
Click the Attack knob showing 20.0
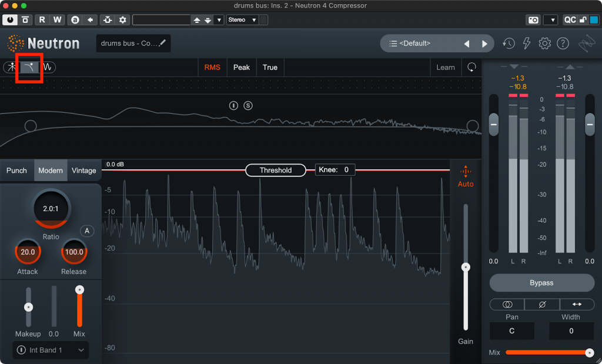(28, 252)
